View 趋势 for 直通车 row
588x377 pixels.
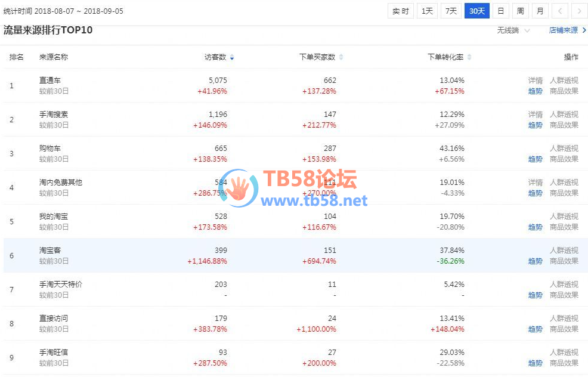535,91
